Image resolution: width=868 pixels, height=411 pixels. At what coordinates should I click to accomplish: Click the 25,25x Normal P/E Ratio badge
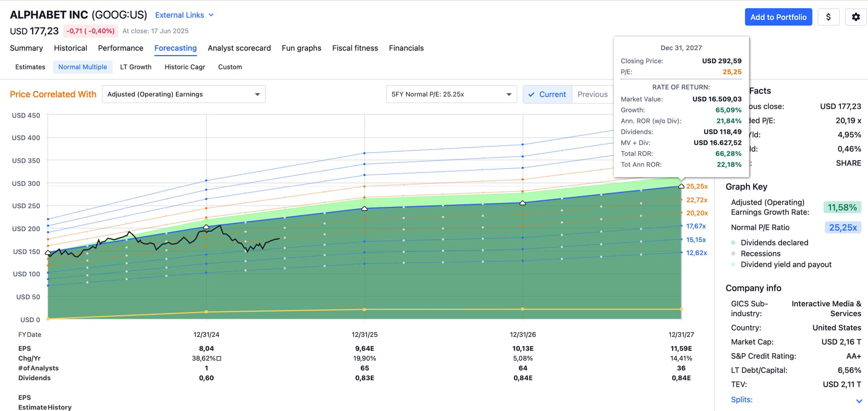pos(843,228)
